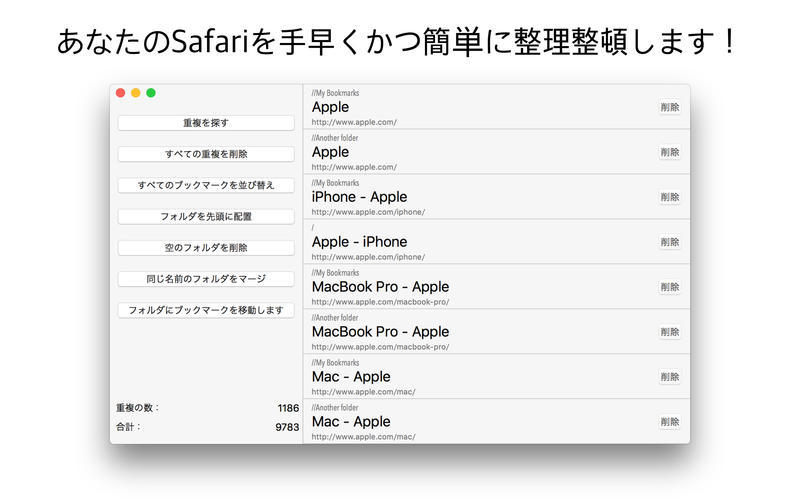Close the window with the red button
Screen dimensions: 800x500
tap(121, 93)
